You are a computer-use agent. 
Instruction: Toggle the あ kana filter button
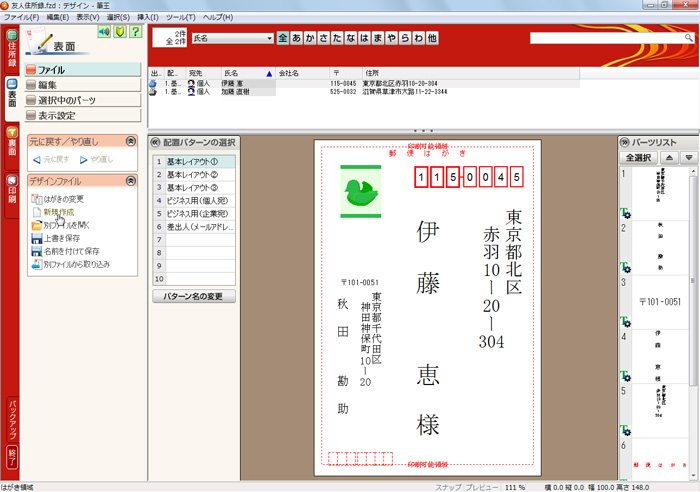[297, 38]
